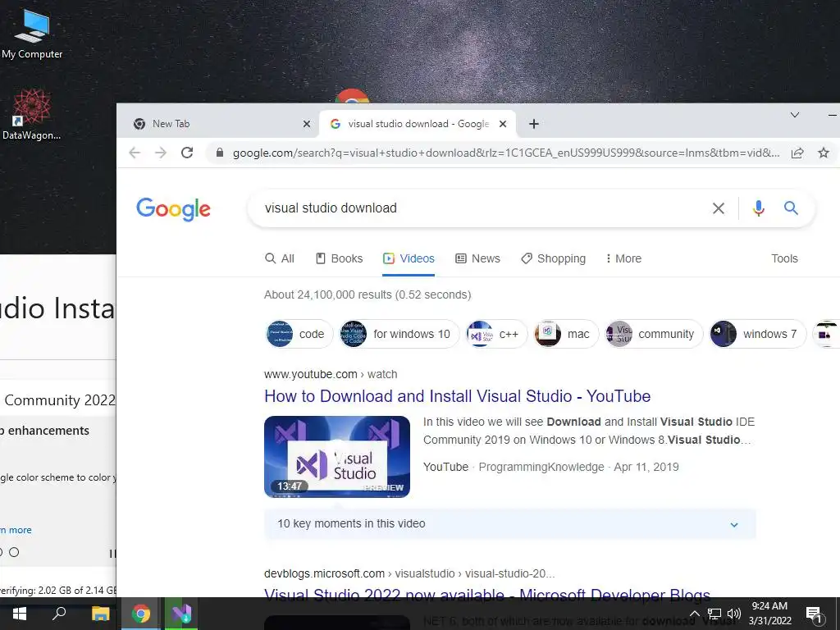Switch to Books results tab
Image resolution: width=840 pixels, height=630 pixels.
(339, 258)
